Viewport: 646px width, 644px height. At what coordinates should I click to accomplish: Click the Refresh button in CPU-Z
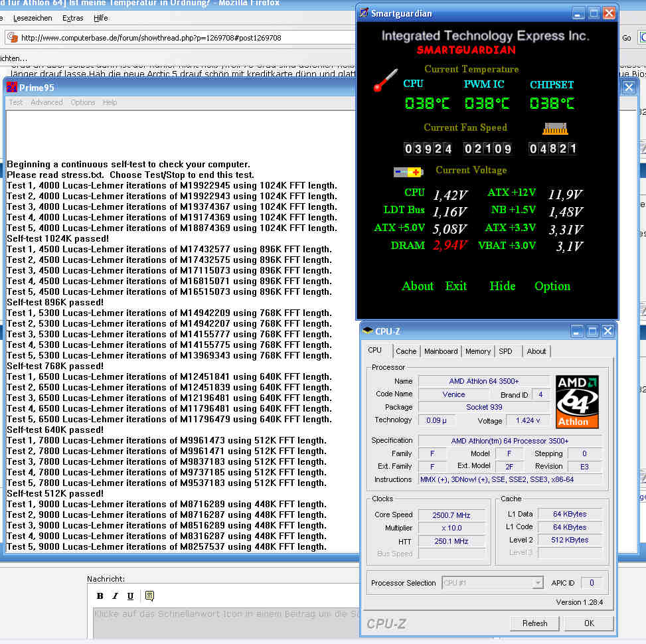pos(534,623)
